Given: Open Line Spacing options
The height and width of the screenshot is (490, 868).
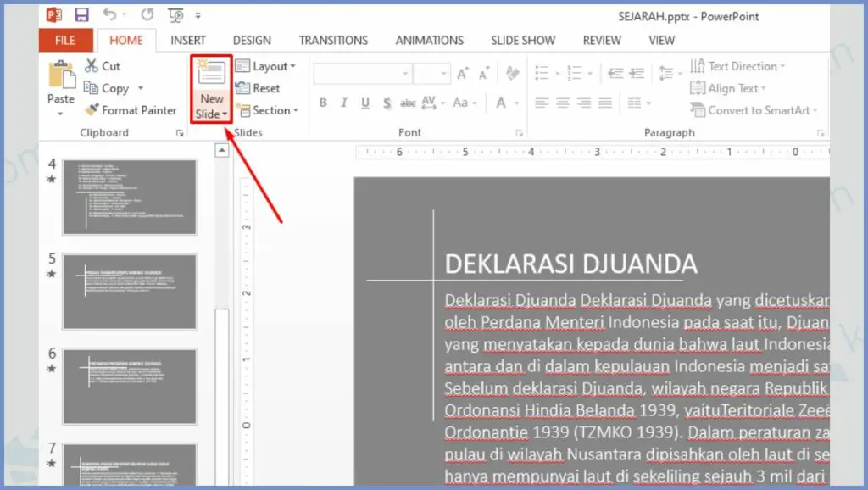Looking at the screenshot, I should (x=671, y=73).
